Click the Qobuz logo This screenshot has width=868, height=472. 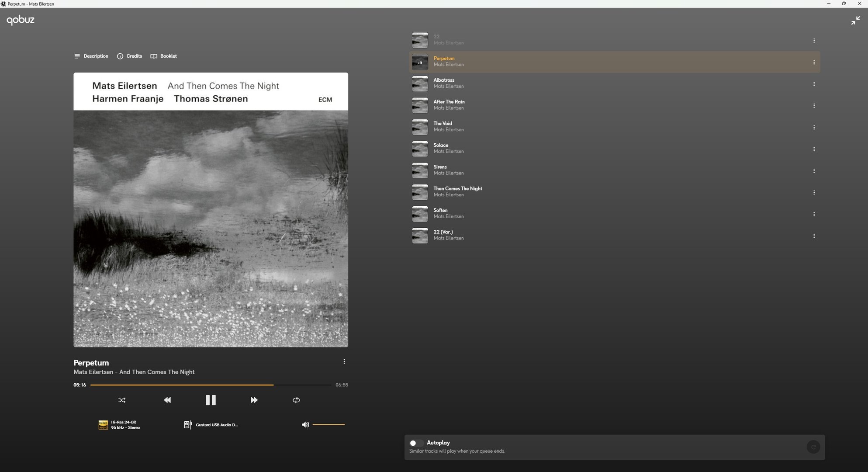point(21,20)
